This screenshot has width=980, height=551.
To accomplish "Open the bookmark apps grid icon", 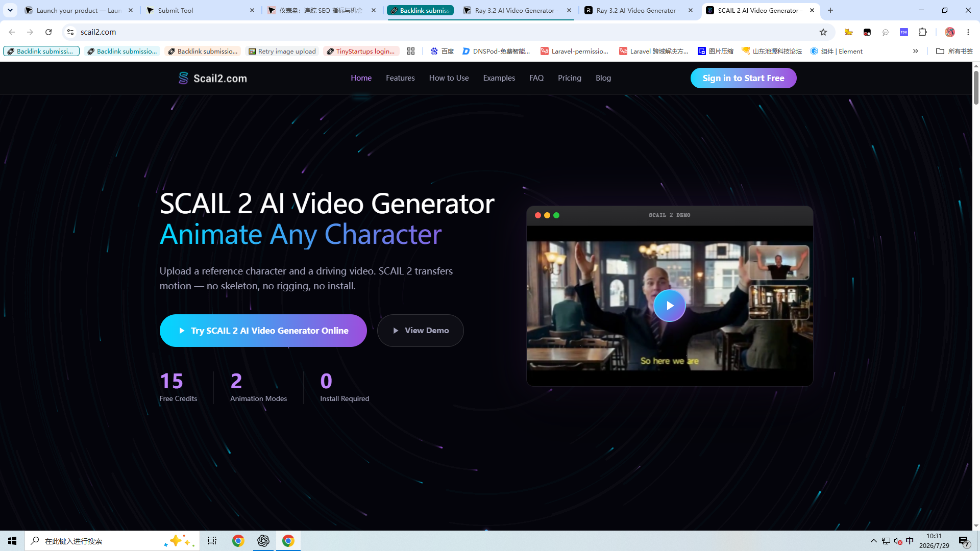I will pos(411,51).
